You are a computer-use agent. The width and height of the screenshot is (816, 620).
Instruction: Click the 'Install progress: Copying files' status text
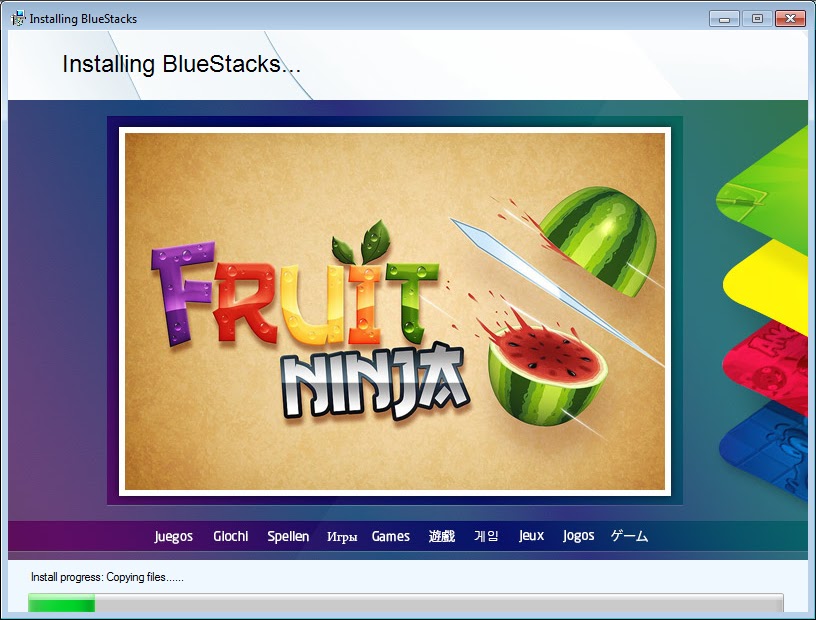tap(107, 577)
